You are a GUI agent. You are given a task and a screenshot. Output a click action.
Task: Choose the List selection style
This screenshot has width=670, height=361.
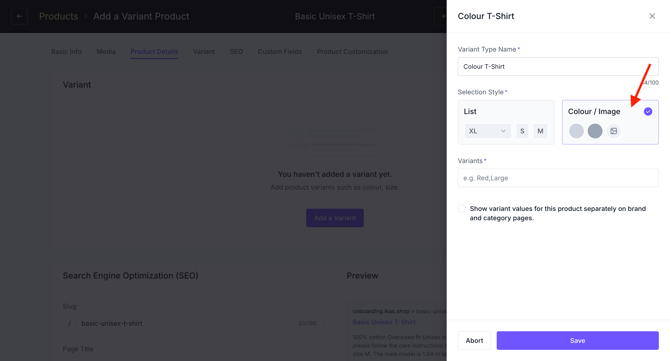click(x=506, y=122)
